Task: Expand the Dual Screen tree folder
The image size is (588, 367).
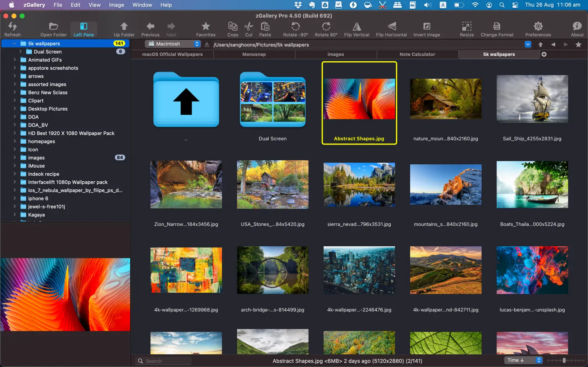Action: tap(20, 52)
